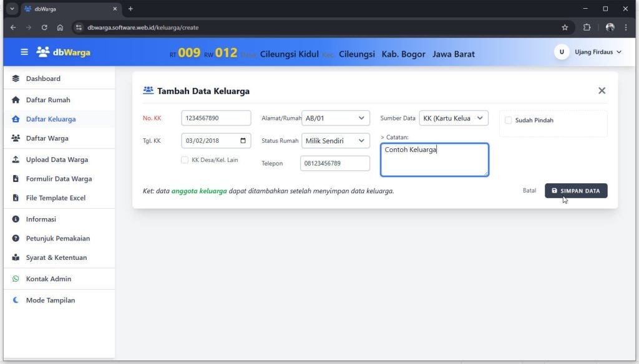Click the Dashboard layers icon in sidebar
The height and width of the screenshot is (364, 639).
[x=16, y=79]
